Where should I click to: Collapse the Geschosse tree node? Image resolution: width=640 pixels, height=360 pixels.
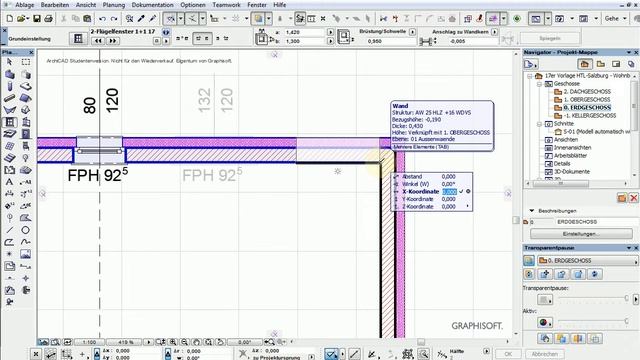539,84
